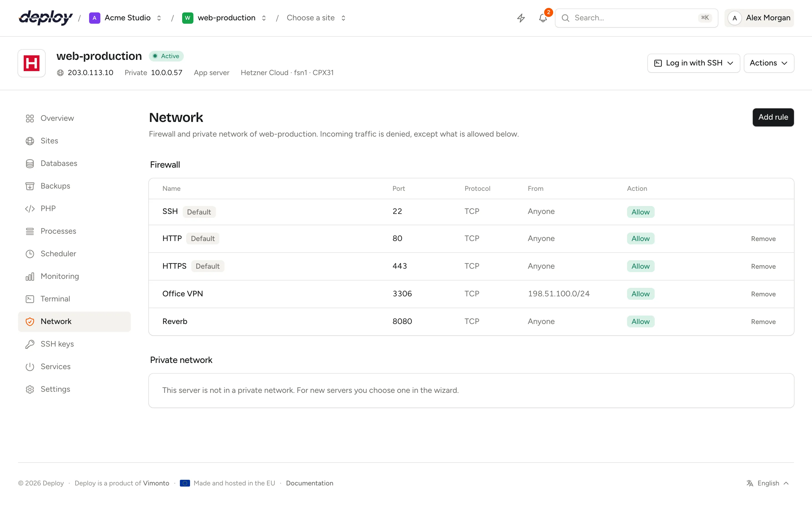812x508 pixels.
Task: Open the Scheduler page
Action: click(74, 254)
